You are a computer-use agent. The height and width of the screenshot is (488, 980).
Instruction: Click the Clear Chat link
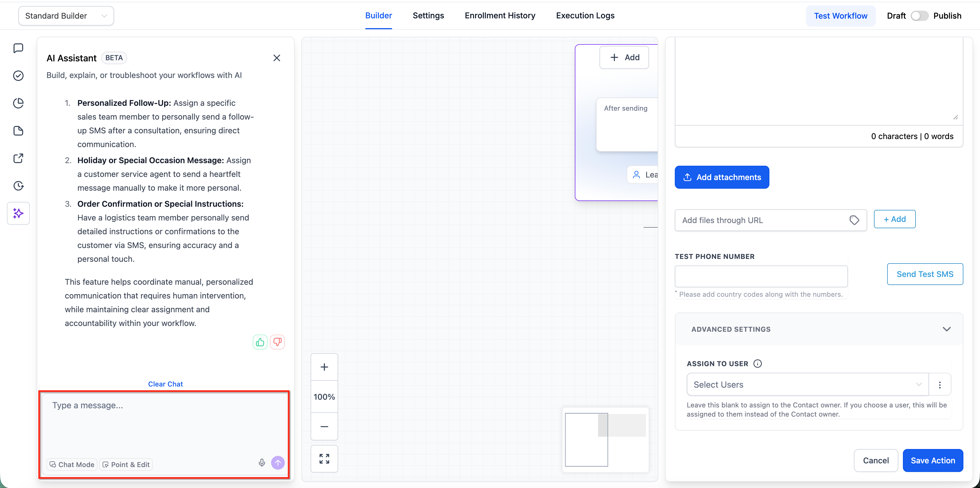[x=165, y=384]
